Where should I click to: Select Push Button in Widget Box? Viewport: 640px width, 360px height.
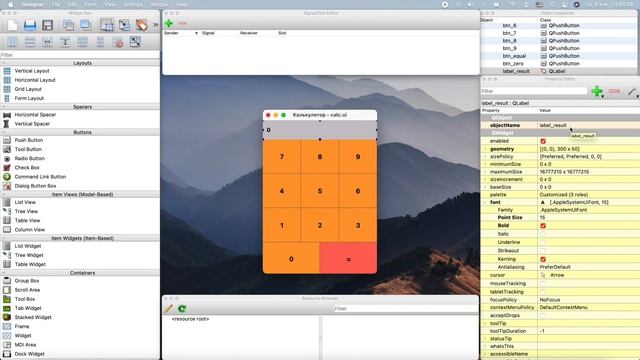29,140
